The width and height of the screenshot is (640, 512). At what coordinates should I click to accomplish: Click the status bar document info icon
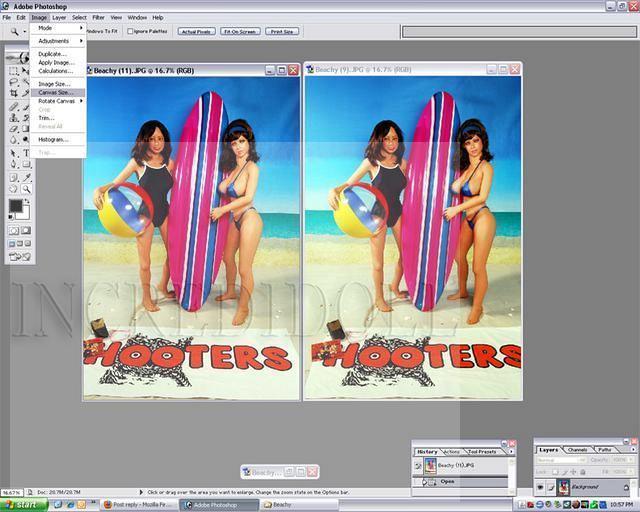(x=30, y=492)
